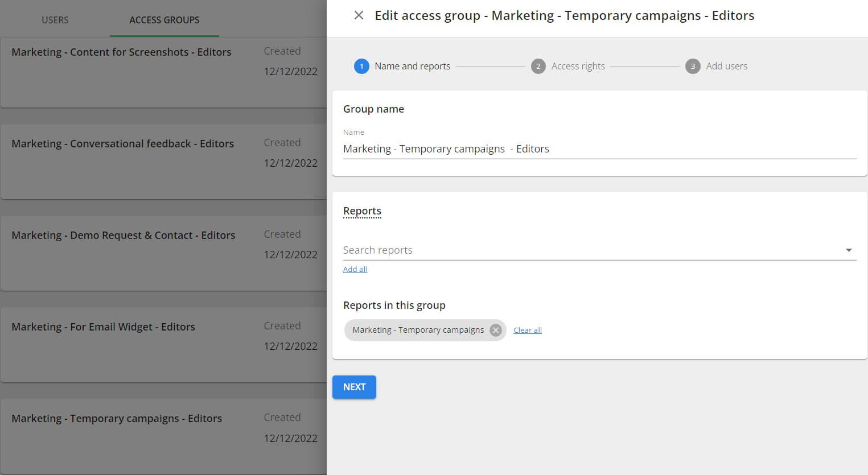
Task: Remove the Marketing - Temporary campaigns chip
Action: [x=496, y=330]
